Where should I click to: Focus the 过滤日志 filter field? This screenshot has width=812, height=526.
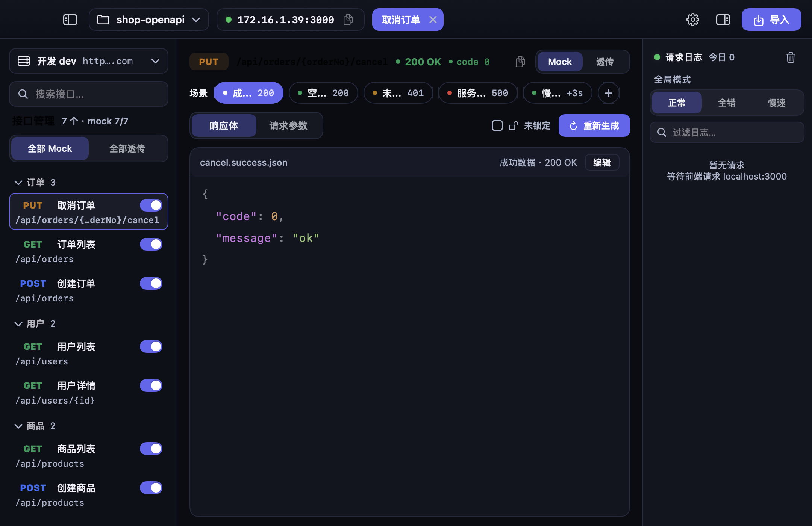727,132
